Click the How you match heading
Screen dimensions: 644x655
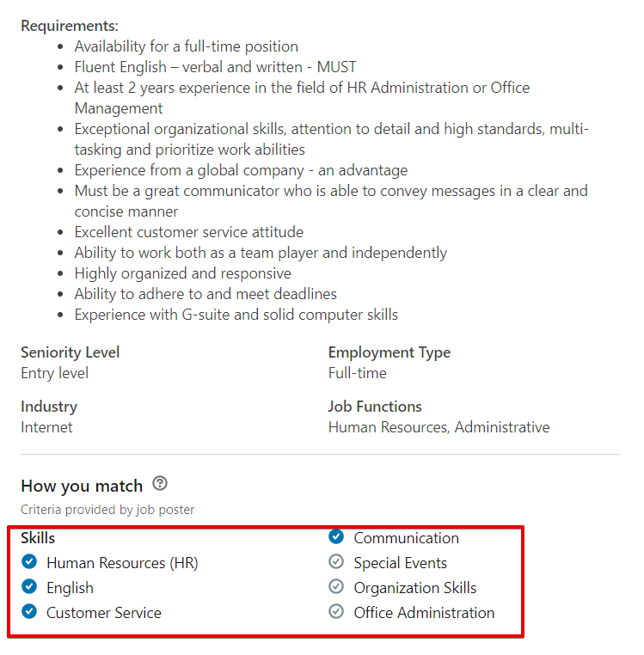coord(82,487)
